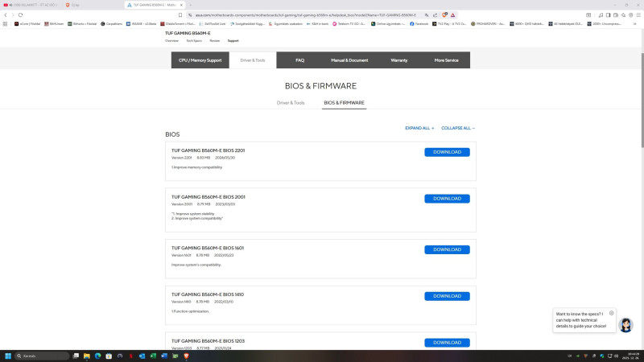Open Word from the taskbar

click(164, 356)
